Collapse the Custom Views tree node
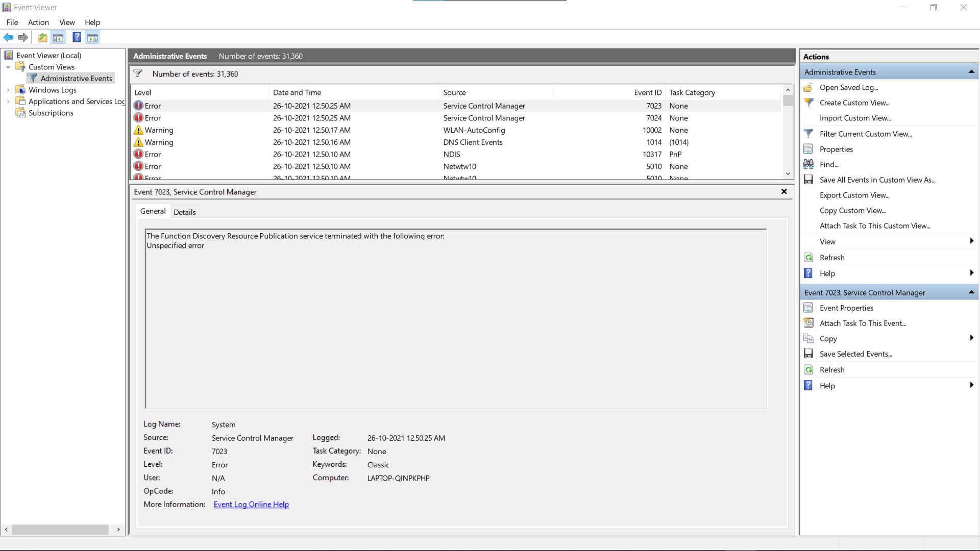Screen dimensions: 980x551 point(8,67)
